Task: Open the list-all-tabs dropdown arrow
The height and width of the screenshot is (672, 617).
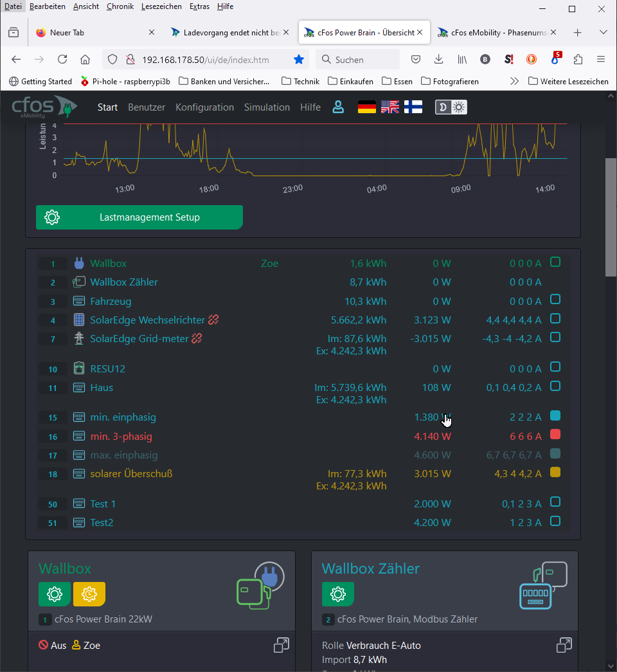Action: (x=604, y=32)
